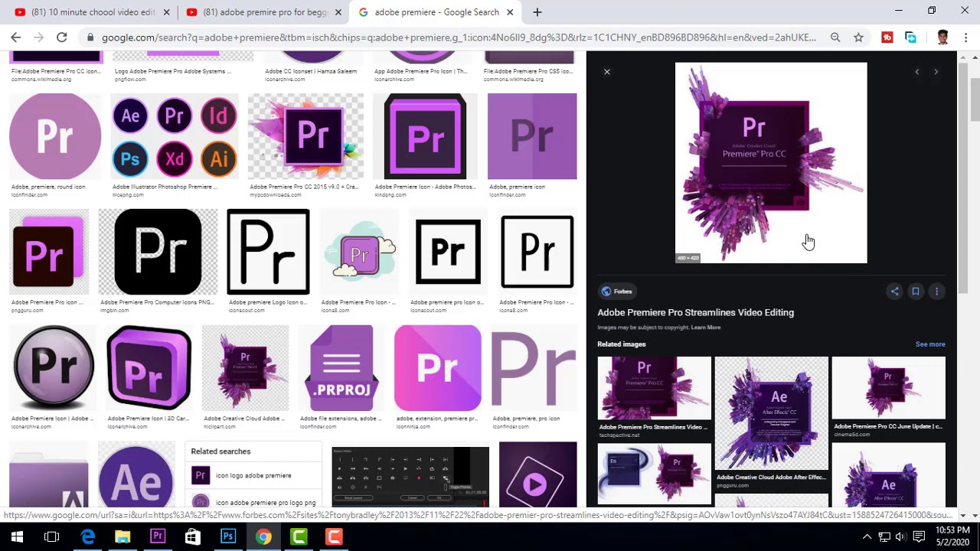This screenshot has width=980, height=551.
Task: Open more options menu in preview panel
Action: (936, 292)
